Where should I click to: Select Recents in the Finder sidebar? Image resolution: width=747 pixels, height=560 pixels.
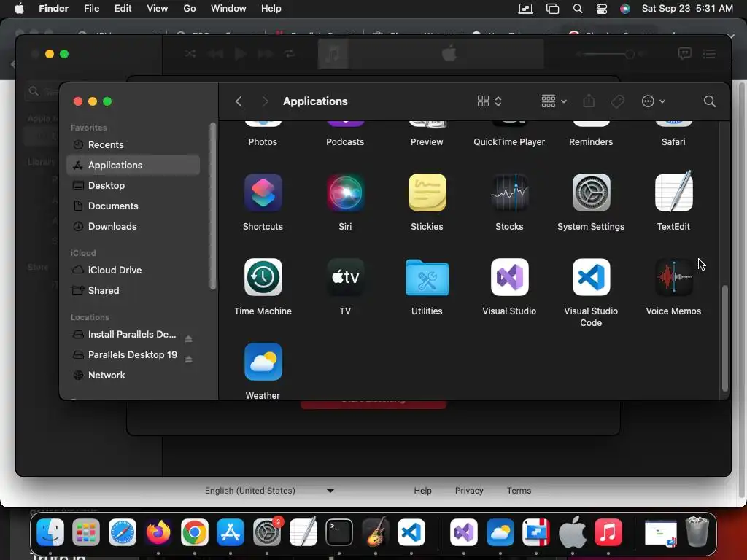(133, 145)
